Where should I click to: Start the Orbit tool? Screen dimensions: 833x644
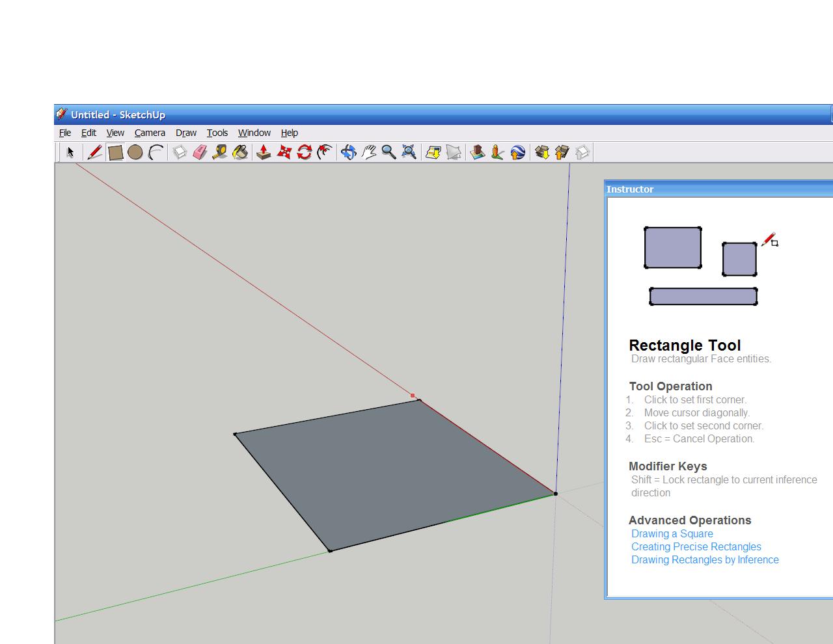(x=348, y=152)
